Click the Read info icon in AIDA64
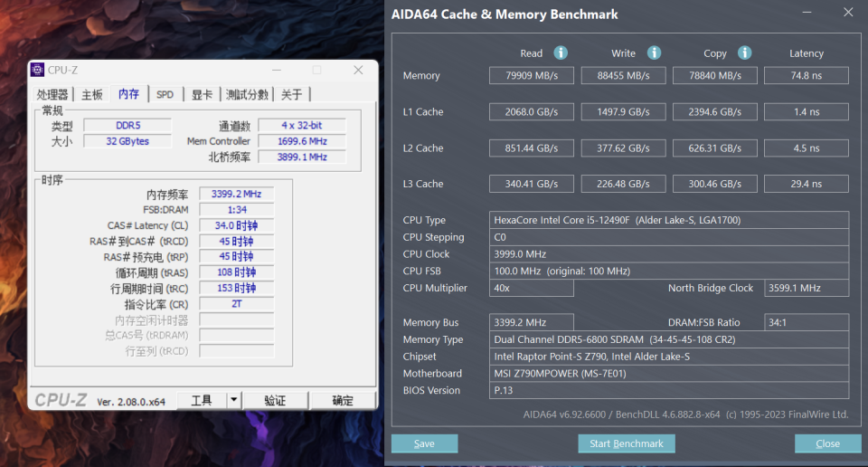 [561, 52]
